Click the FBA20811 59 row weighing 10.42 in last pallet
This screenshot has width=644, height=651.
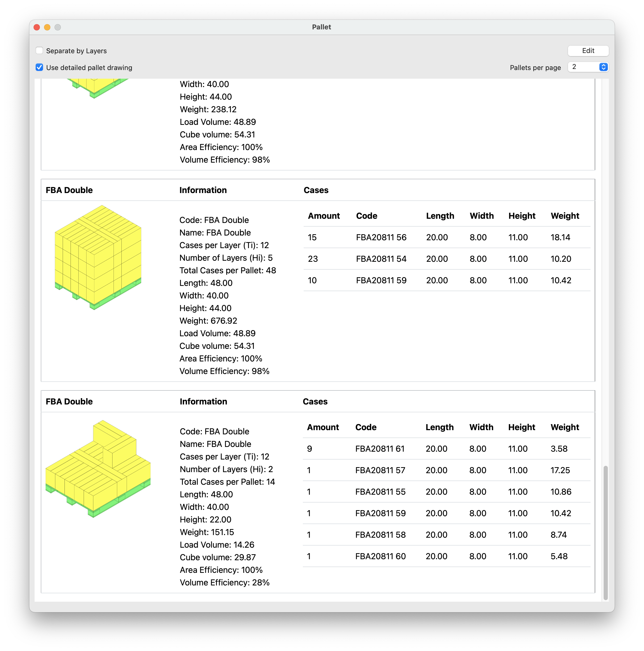coord(446,513)
